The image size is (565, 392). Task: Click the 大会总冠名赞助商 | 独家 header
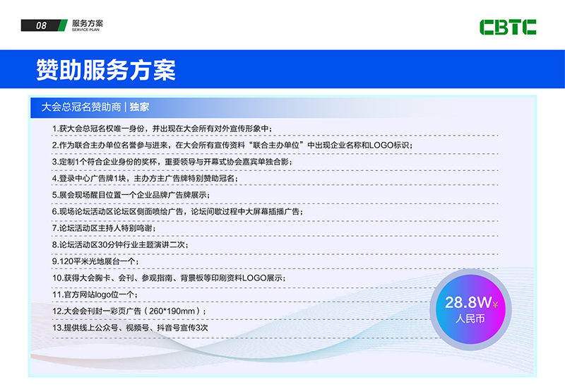point(95,107)
